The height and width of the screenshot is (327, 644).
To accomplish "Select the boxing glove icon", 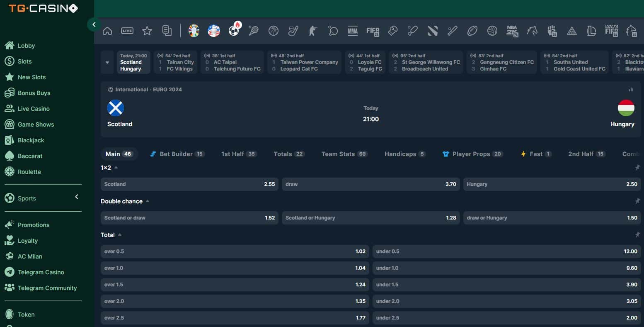I will coord(393,31).
